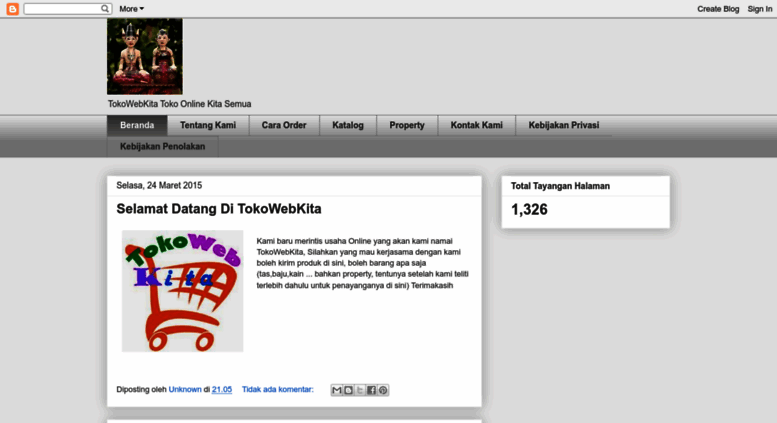Click the BlogThis share icon

click(x=348, y=390)
